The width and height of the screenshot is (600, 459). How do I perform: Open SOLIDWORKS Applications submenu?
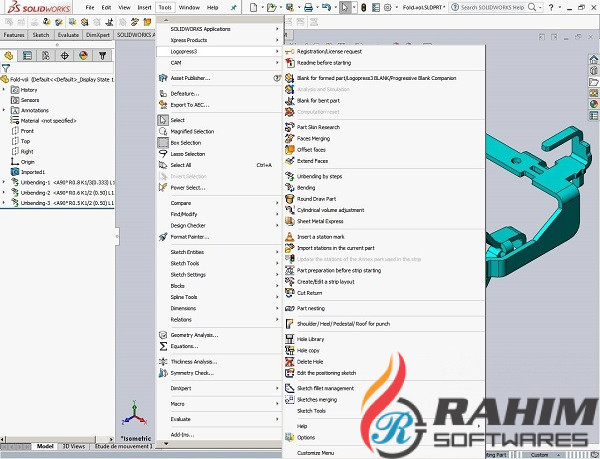coord(219,29)
